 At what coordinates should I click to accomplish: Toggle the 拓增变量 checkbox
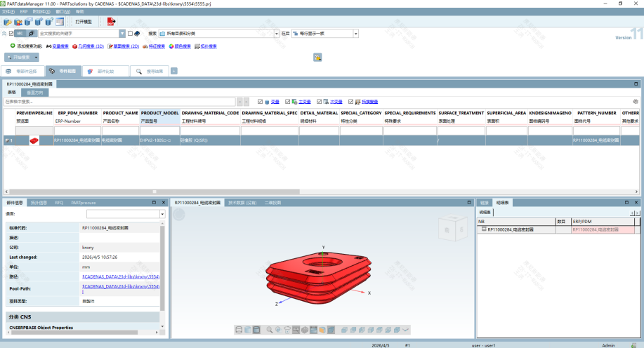point(350,101)
